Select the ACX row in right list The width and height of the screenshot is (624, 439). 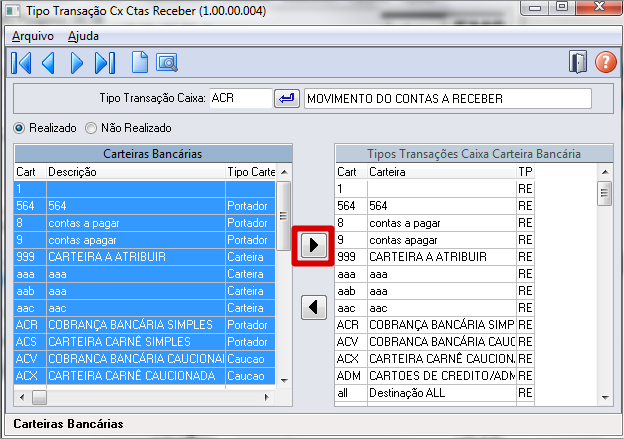[x=435, y=359]
